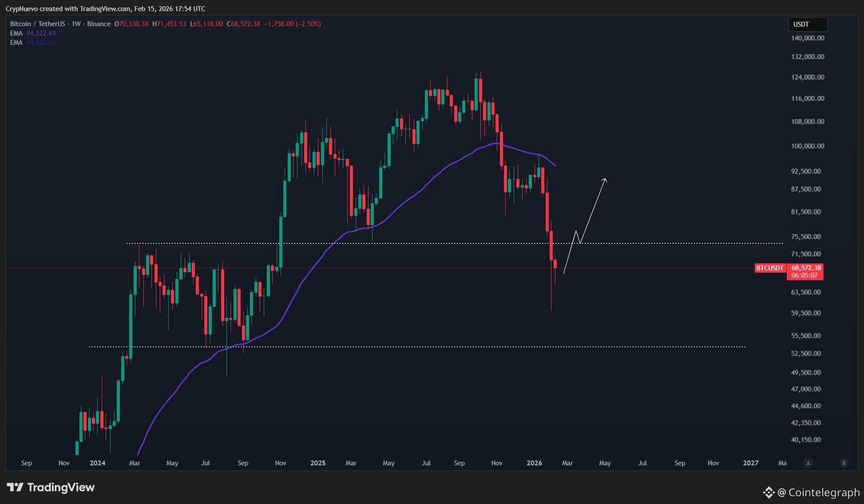Click the red BTCUSDT price label tag
This screenshot has height=504, width=864.
pyautogui.click(x=770, y=268)
